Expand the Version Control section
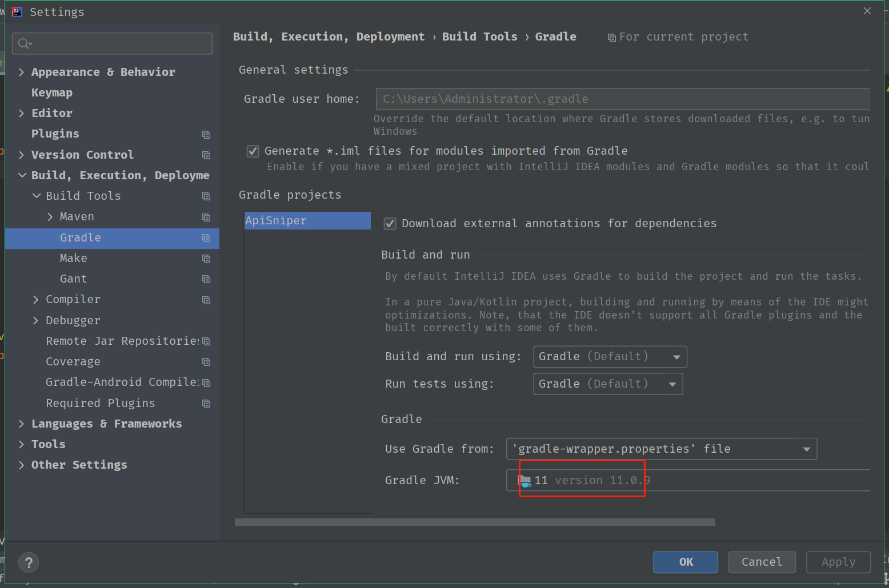The width and height of the screenshot is (889, 588). coord(21,155)
